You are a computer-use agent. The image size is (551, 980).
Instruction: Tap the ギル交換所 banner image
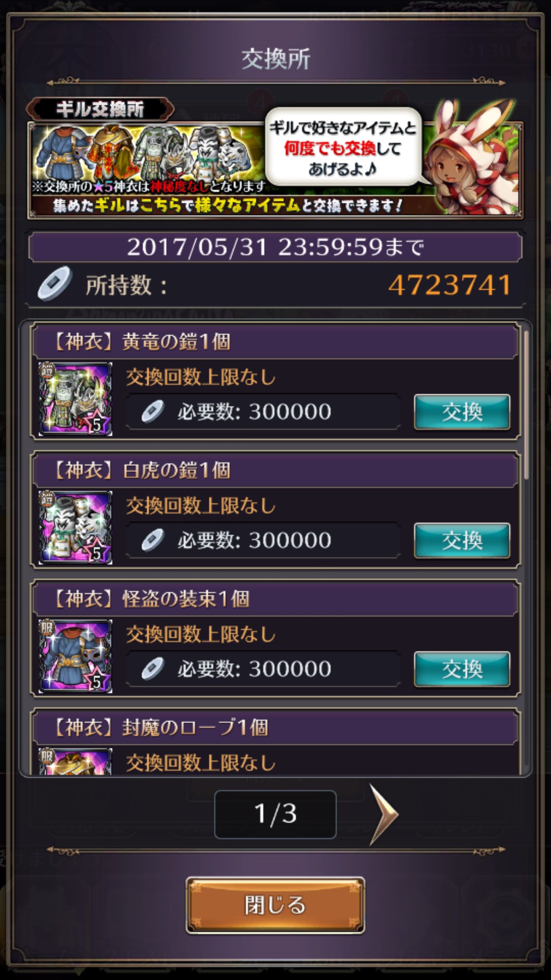coord(275,170)
